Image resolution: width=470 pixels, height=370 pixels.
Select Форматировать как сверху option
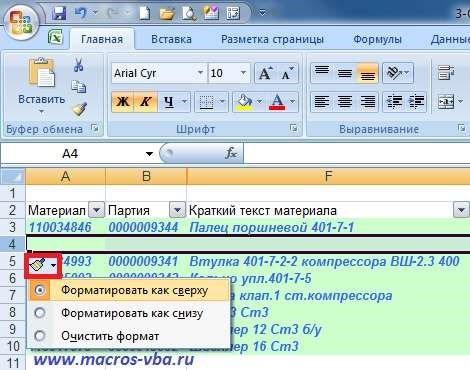(128, 290)
